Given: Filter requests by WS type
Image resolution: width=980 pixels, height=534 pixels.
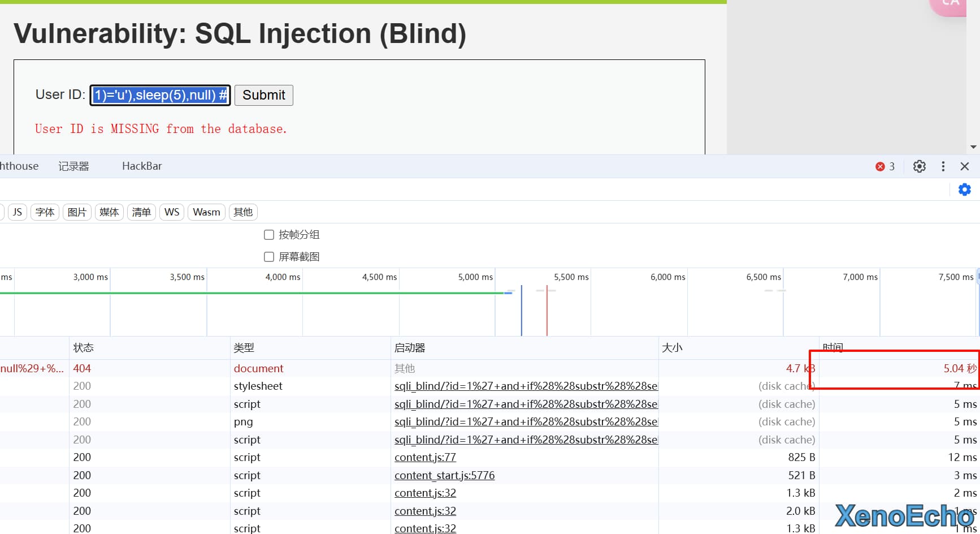Looking at the screenshot, I should 172,212.
